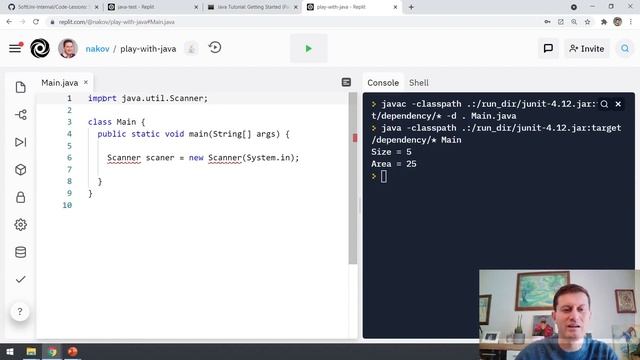Click the main method declaration line
The height and width of the screenshot is (360, 640).
pyautogui.click(x=193, y=134)
